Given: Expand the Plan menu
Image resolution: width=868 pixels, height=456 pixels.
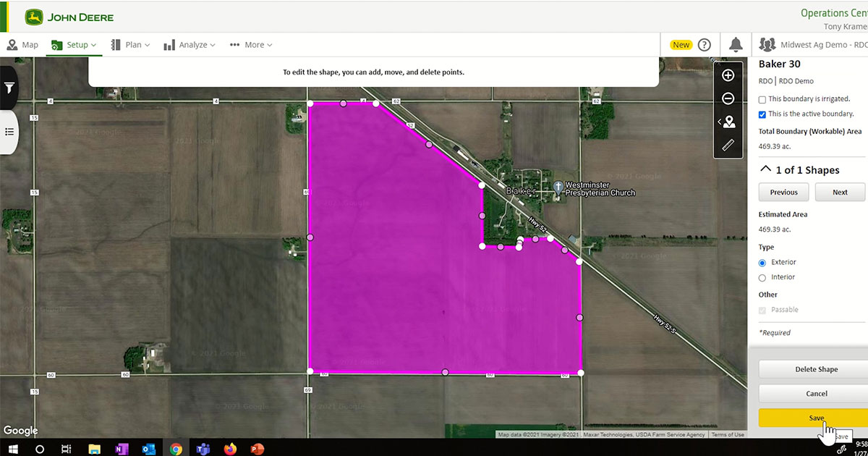Looking at the screenshot, I should [130, 44].
